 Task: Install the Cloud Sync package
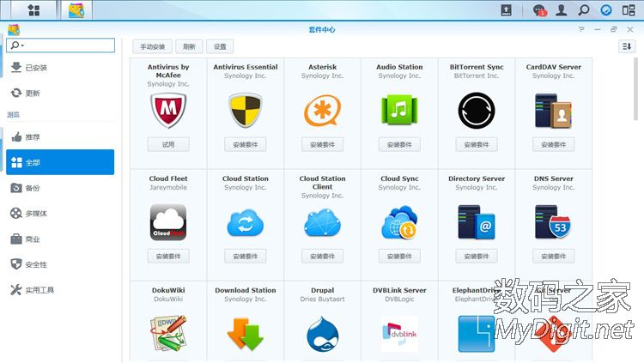point(399,257)
